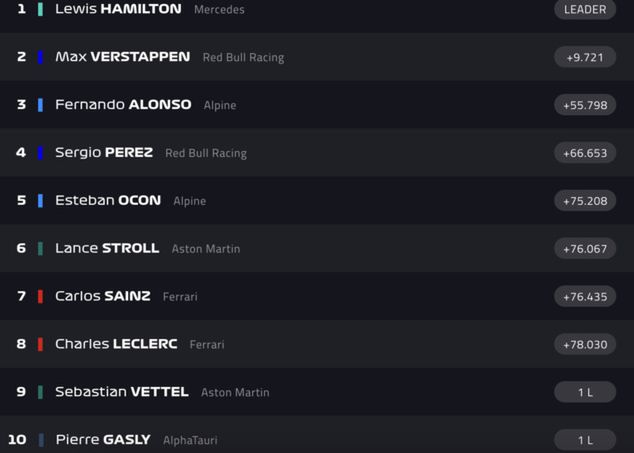Screen dimensions: 634x453
Task: Open Aston Martin team label for Stroll
Action: pos(206,249)
